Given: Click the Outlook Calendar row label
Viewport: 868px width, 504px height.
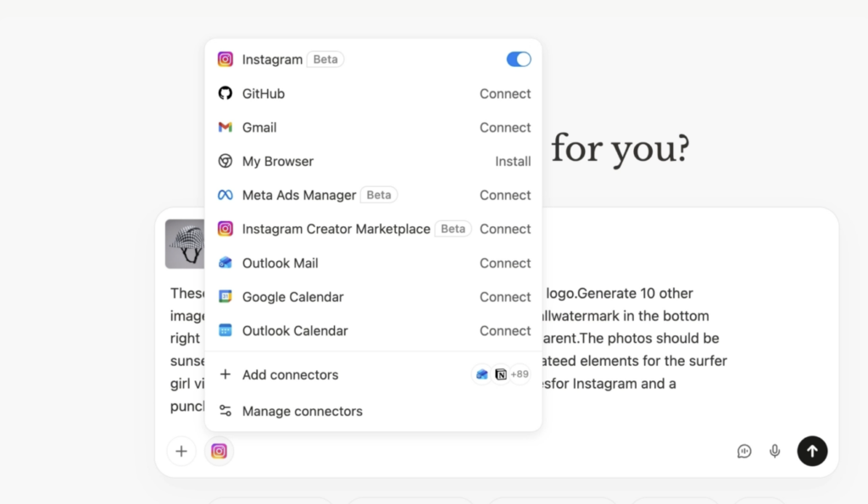Looking at the screenshot, I should tap(295, 330).
